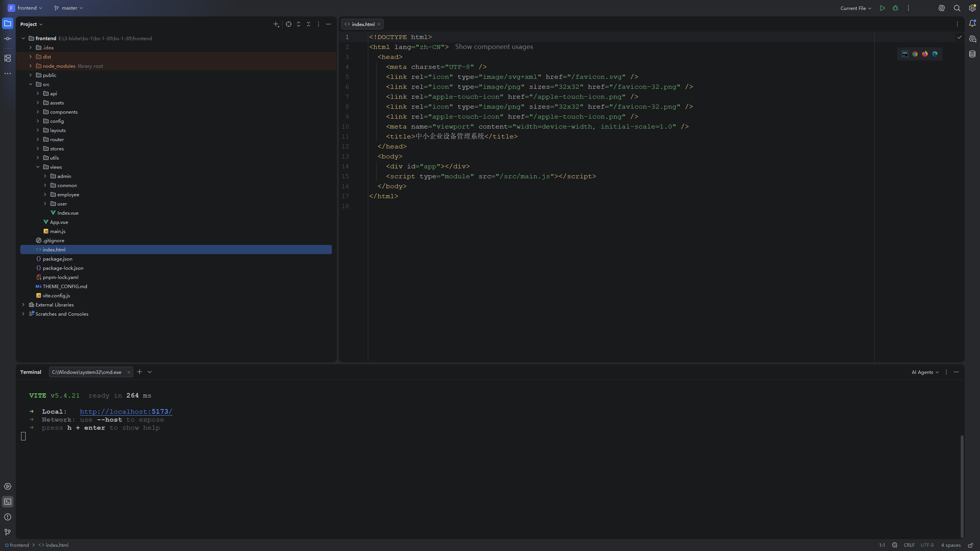
Task: Open the localhost:5173 link in terminal
Action: [x=126, y=412]
